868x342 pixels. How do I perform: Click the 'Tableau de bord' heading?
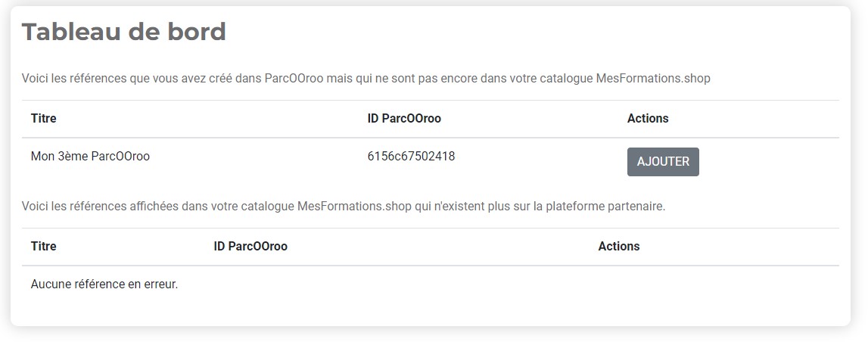click(x=123, y=32)
